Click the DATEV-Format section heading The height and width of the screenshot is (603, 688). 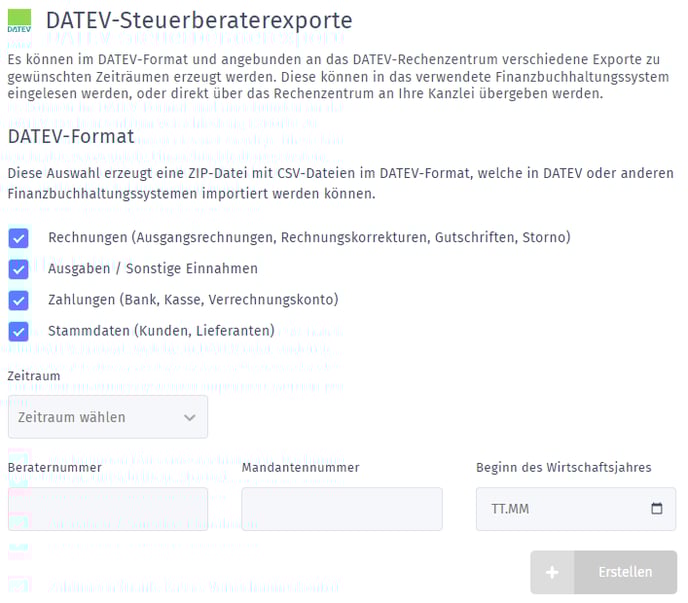(x=71, y=136)
